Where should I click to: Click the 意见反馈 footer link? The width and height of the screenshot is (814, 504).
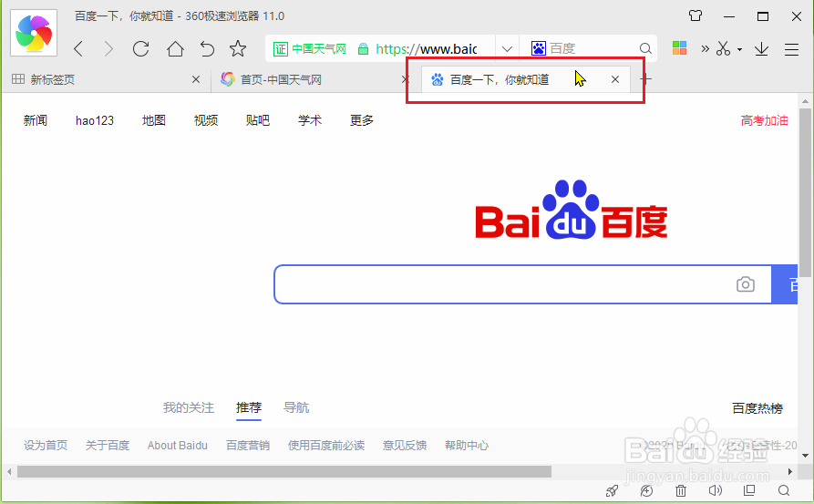point(405,446)
